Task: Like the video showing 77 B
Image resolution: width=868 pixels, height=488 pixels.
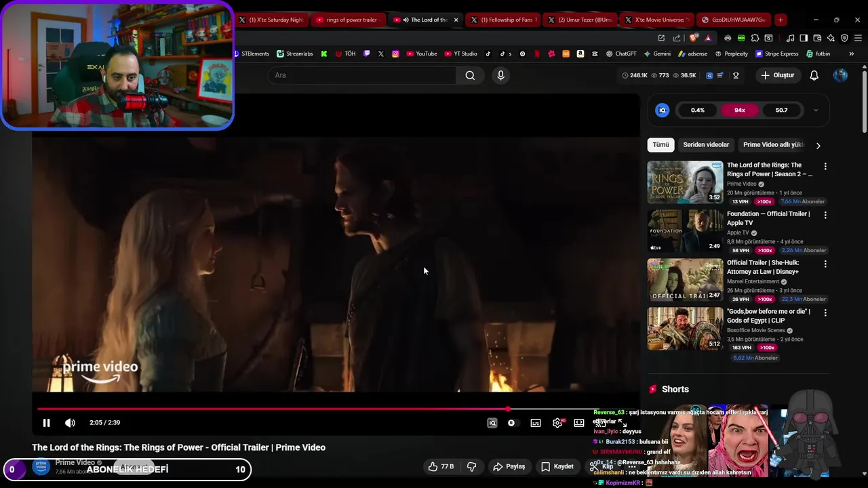Action: tap(440, 466)
